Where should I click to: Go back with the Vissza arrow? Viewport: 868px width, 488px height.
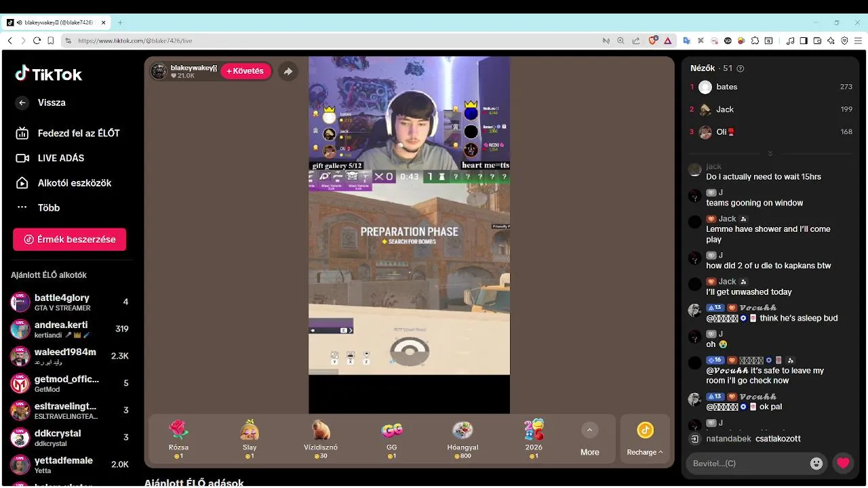click(22, 103)
